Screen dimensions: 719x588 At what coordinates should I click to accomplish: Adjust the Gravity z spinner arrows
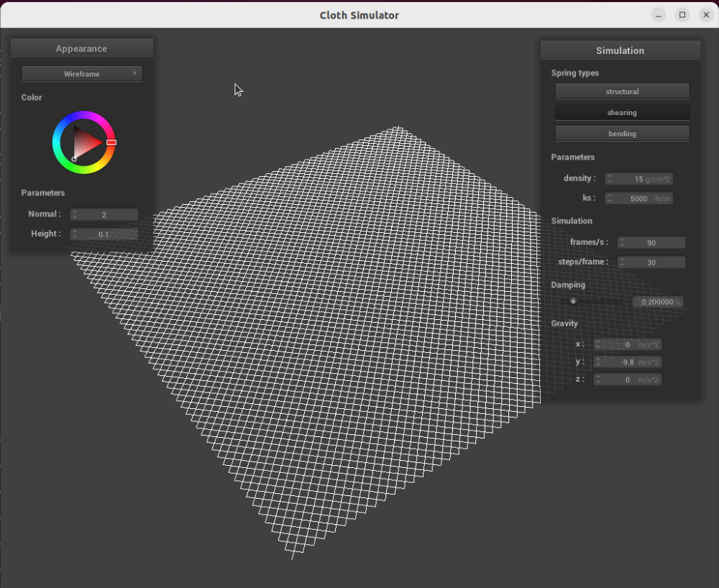point(598,380)
